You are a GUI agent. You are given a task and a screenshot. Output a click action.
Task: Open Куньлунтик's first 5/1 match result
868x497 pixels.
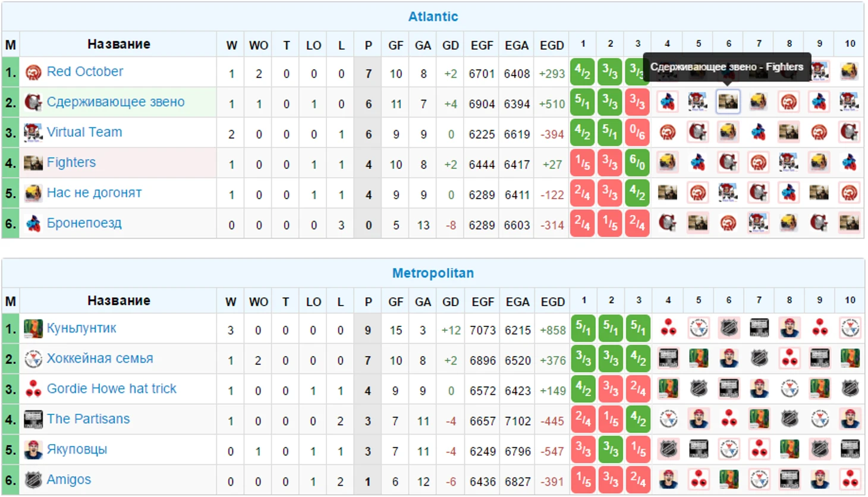click(583, 329)
